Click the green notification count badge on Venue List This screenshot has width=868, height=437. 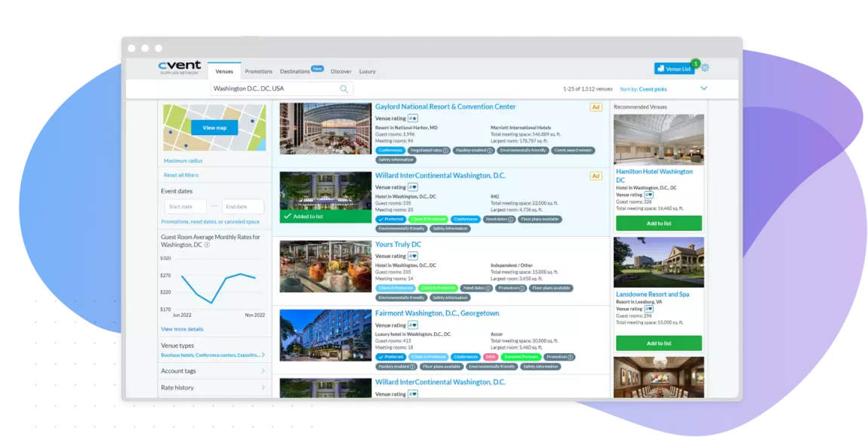pyautogui.click(x=695, y=63)
